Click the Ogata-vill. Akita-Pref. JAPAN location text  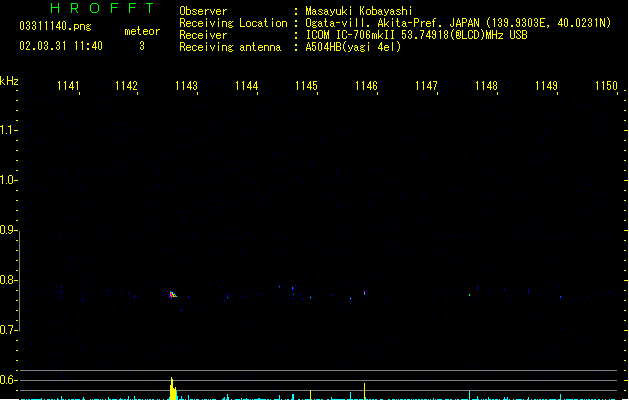pos(458,23)
